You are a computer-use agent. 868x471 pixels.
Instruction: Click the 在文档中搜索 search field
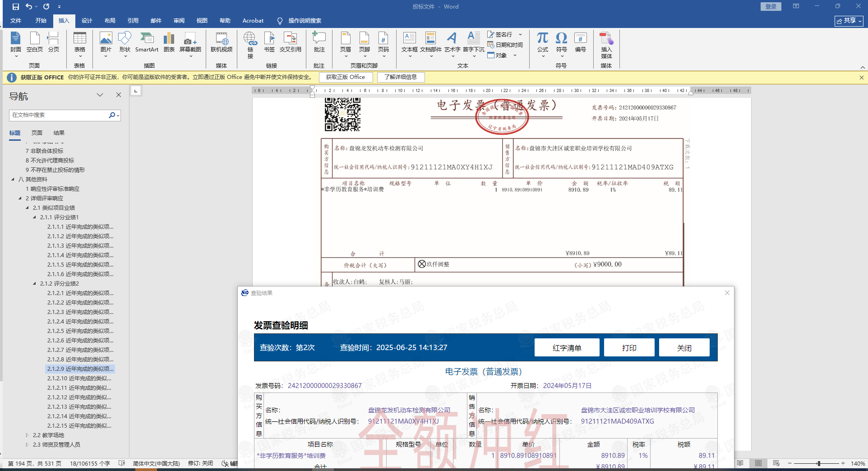59,115
